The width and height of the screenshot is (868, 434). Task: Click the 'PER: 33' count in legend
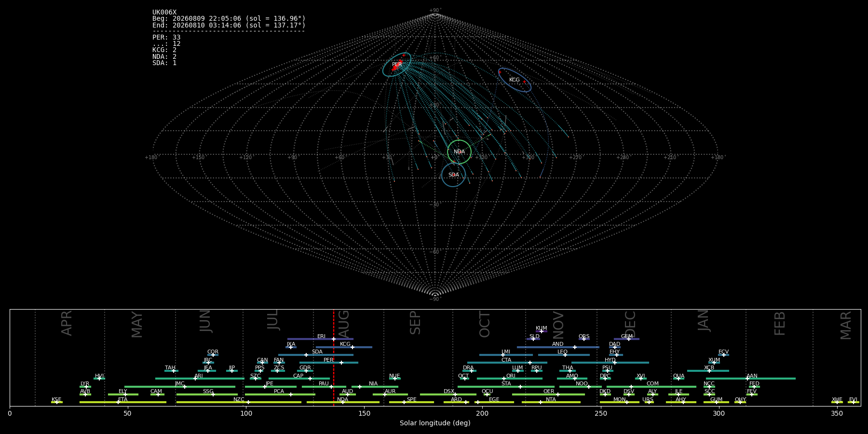coord(166,37)
